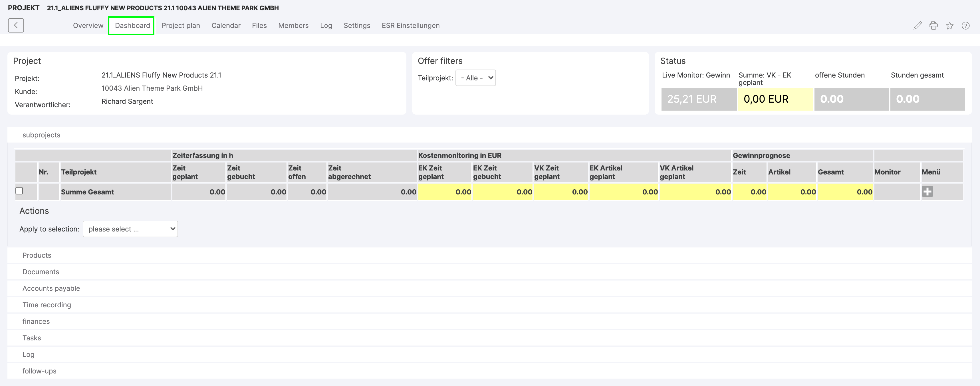Switch to the Members tab
The width and height of the screenshot is (980, 386).
coord(293,25)
